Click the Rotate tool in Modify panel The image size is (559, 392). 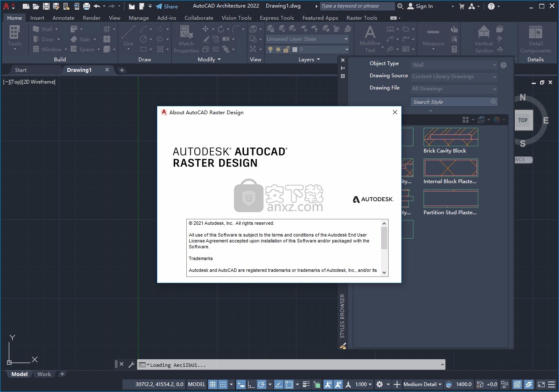click(220, 29)
